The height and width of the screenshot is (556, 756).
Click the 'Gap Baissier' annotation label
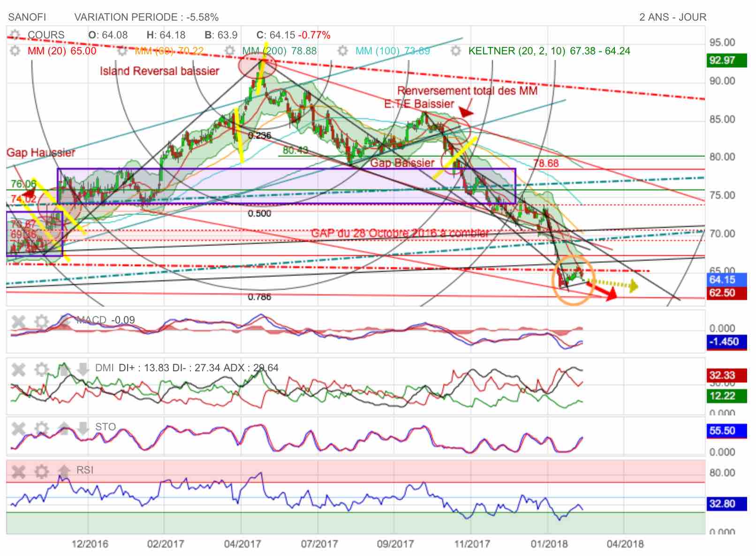pyautogui.click(x=402, y=163)
